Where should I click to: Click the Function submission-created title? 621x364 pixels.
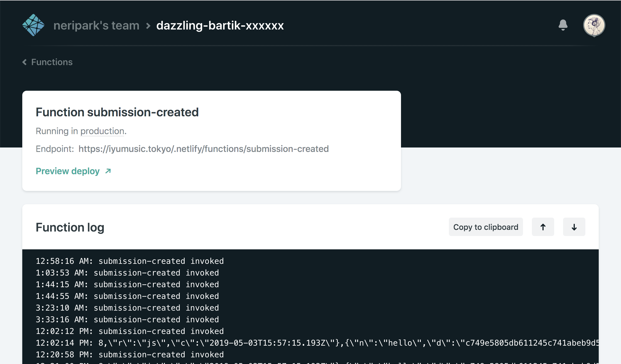pos(117,112)
